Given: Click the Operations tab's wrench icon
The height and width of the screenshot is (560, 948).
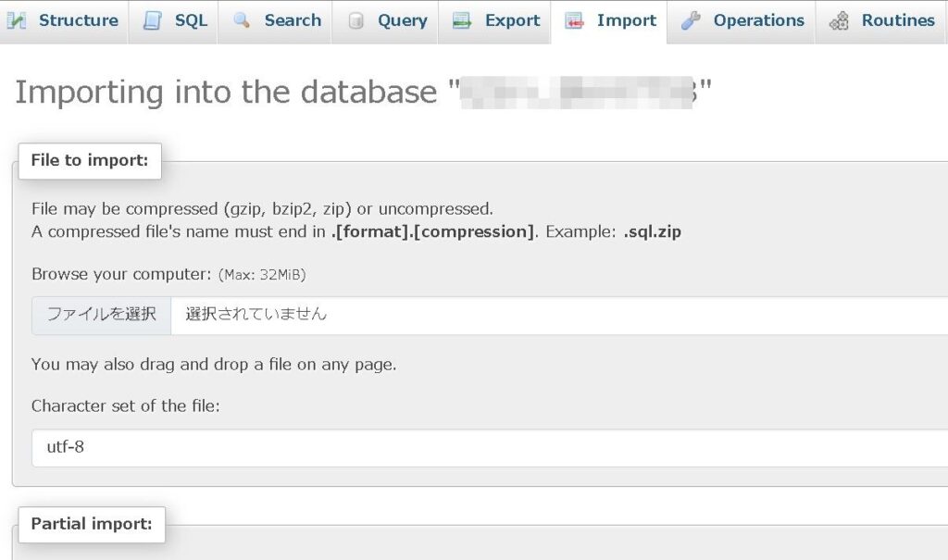Looking at the screenshot, I should click(x=691, y=20).
